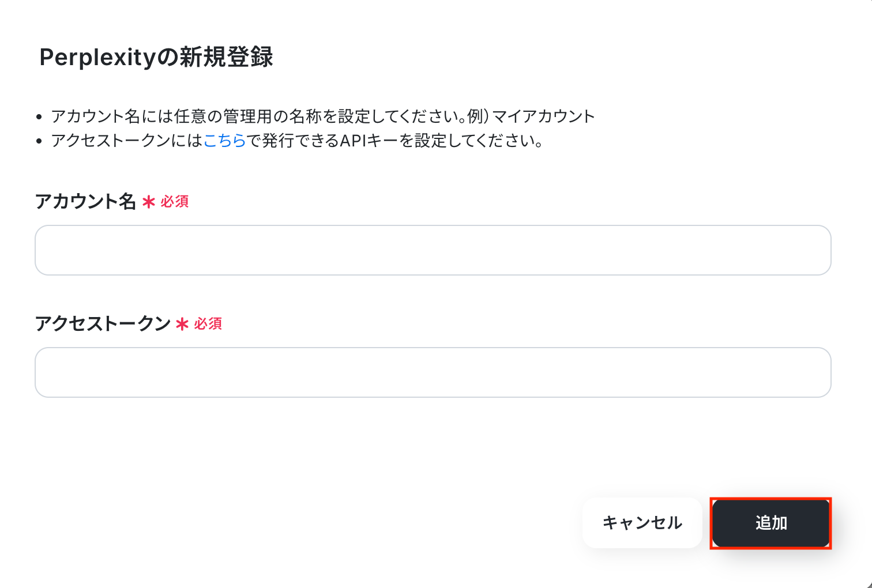Click the キャンセル button
This screenshot has width=872, height=588.
point(642,523)
